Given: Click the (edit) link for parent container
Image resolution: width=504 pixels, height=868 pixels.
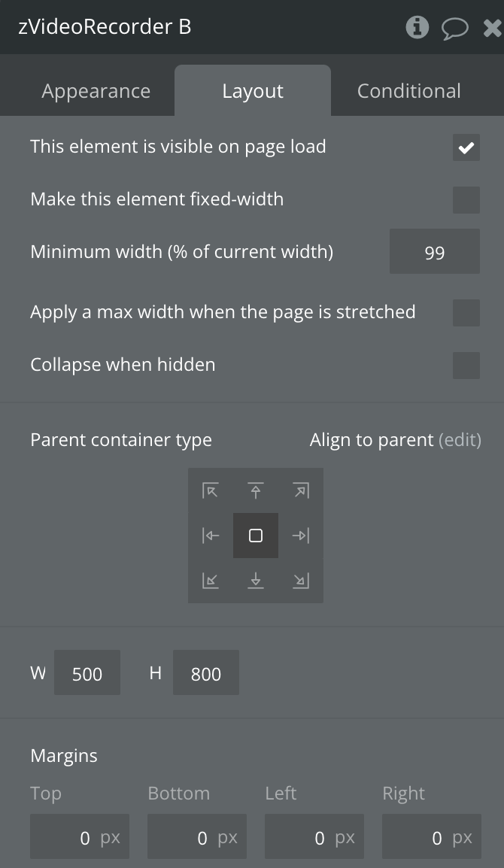Looking at the screenshot, I should click(460, 440).
